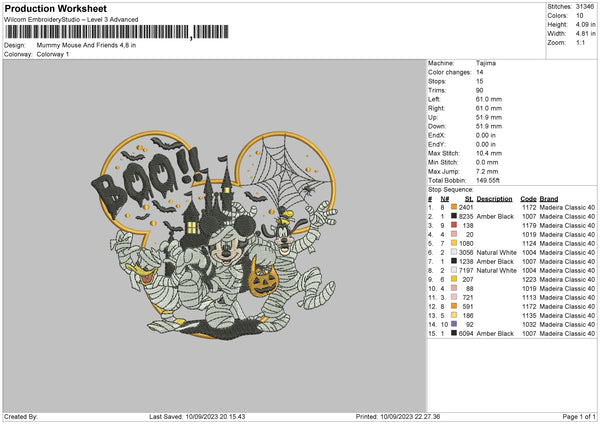The image size is (600, 424).
Task: Click the black swatch in stop row 15
Action: 454,333
